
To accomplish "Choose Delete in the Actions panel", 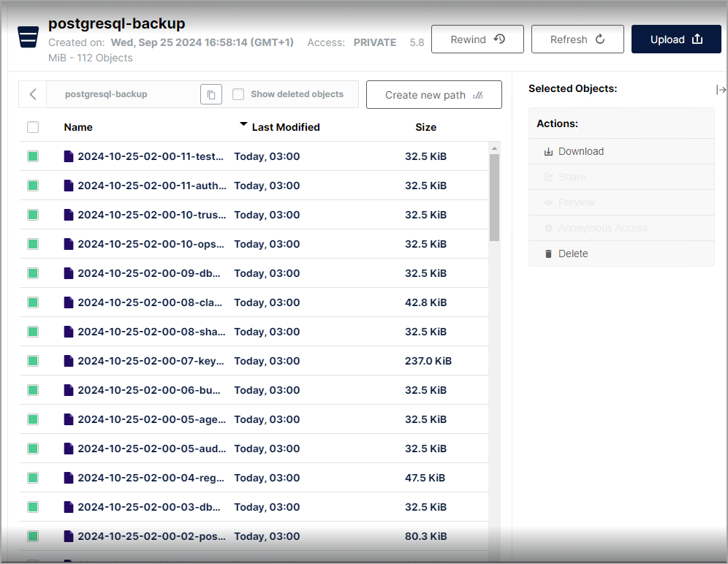I will (x=572, y=254).
